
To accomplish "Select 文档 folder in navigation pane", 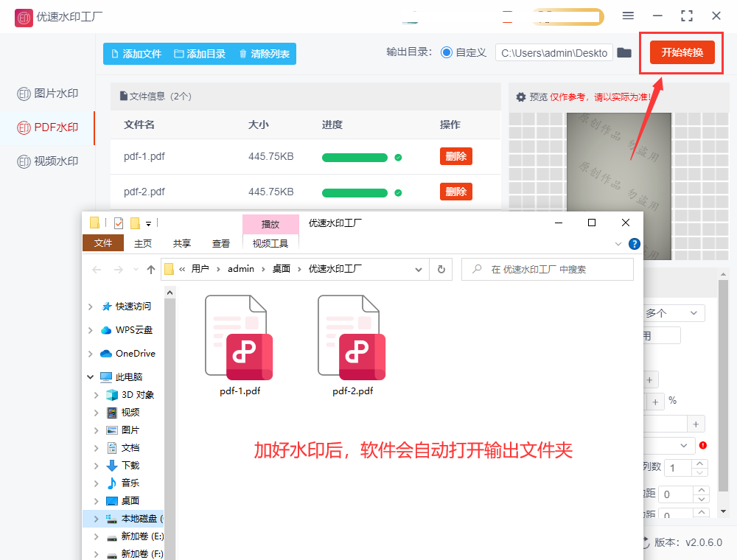I will (x=123, y=448).
